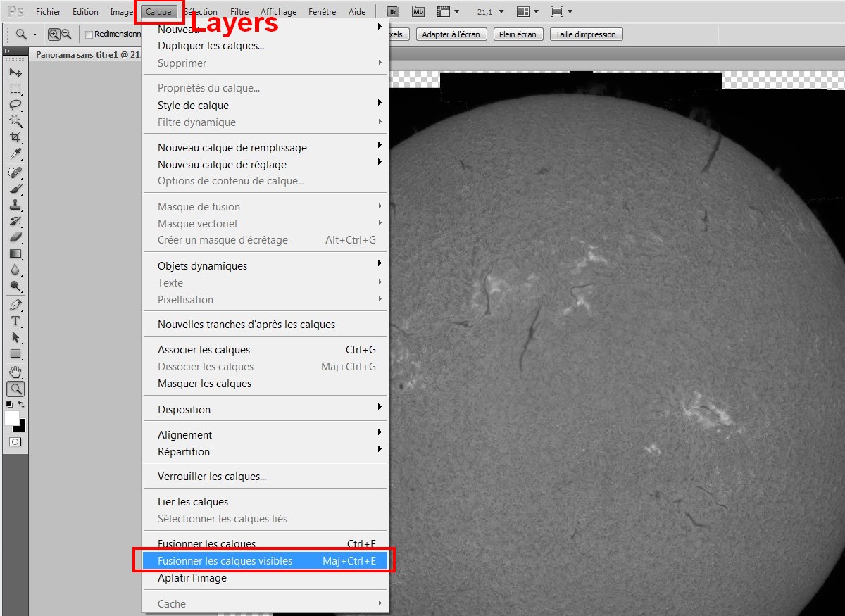The height and width of the screenshot is (616, 845).
Task: Choose Lier les calques
Action: click(265, 501)
